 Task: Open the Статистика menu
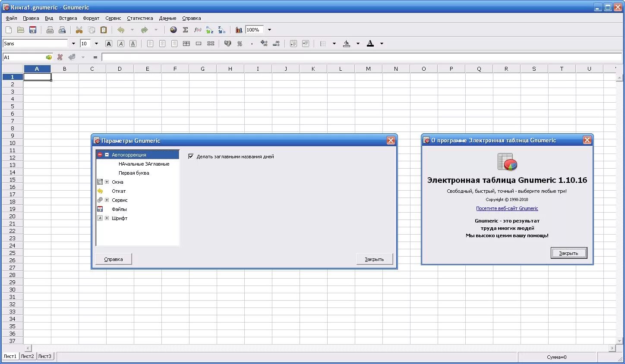[140, 18]
